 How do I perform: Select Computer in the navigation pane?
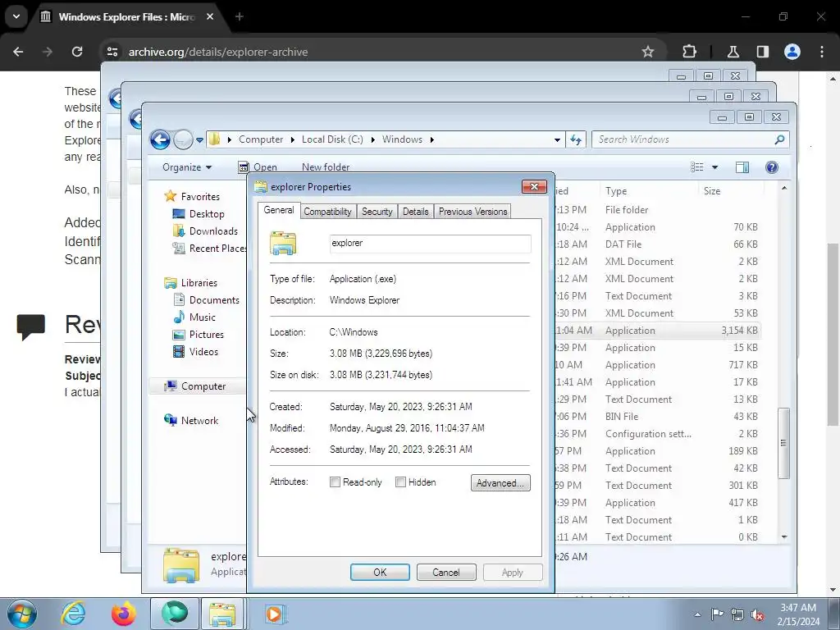pyautogui.click(x=195, y=386)
